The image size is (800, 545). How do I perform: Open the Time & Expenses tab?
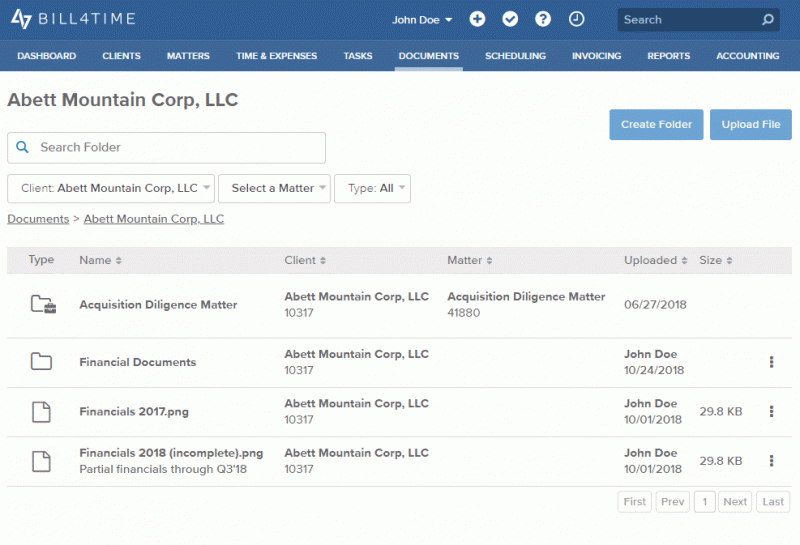(x=277, y=56)
